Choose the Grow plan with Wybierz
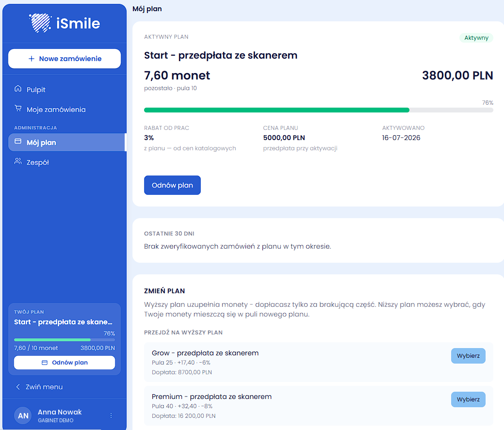504x430 pixels. [x=468, y=356]
